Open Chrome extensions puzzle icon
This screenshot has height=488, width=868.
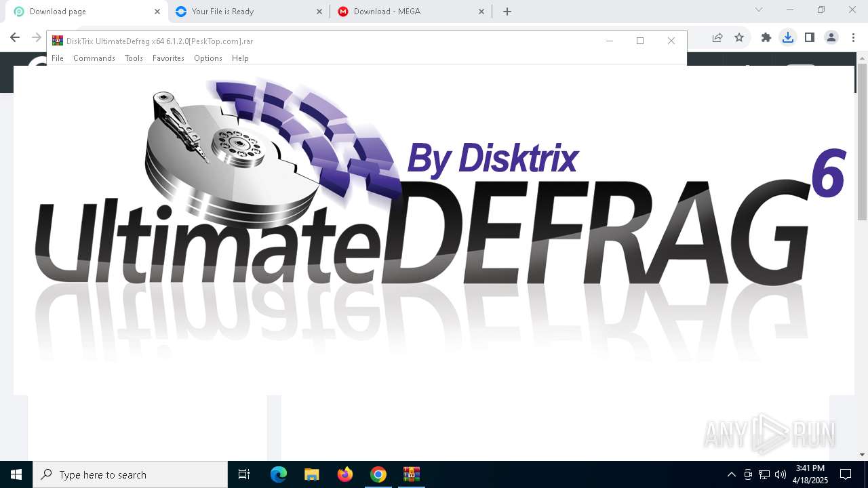[766, 38]
